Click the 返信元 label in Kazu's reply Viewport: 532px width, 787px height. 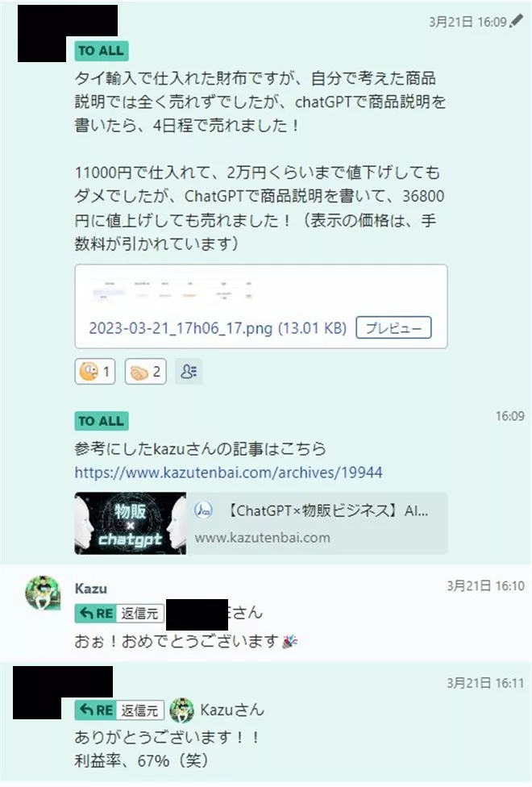[x=140, y=614]
